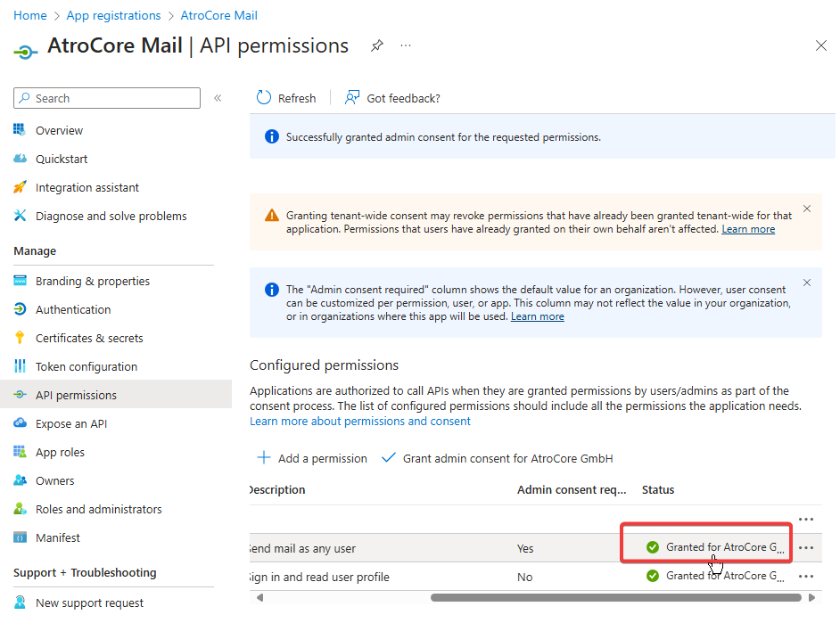
Task: Collapse the left sidebar
Action: point(218,98)
